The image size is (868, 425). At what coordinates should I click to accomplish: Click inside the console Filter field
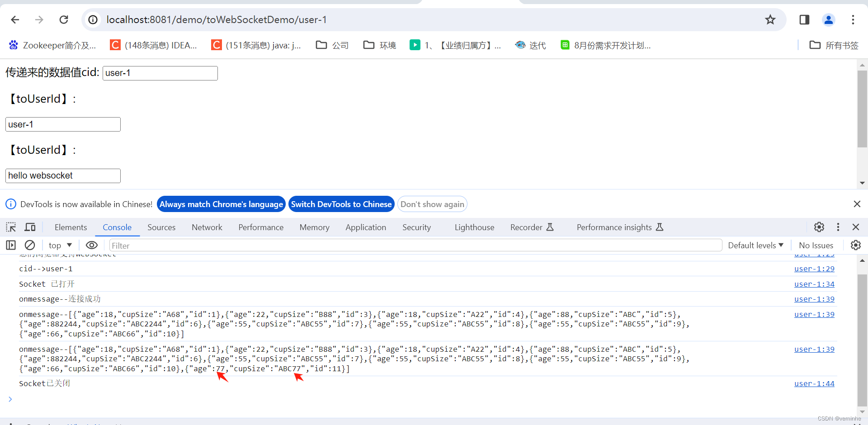pos(226,245)
